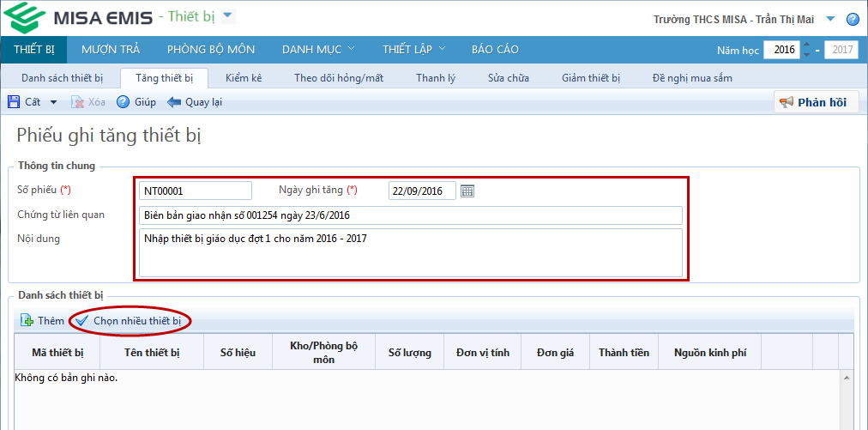The height and width of the screenshot is (430, 868).
Task: Click the Giúp help icon in toolbar
Action: click(123, 102)
